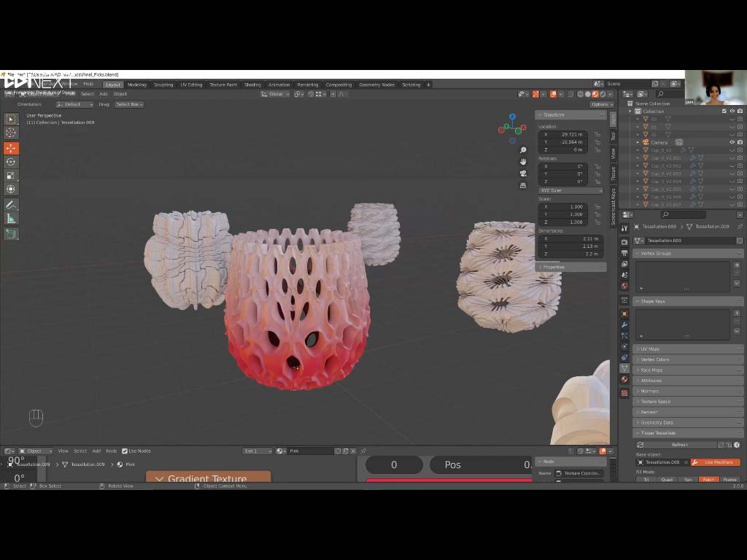Viewport: 747px width, 560px height.
Task: Open the Global transform orientation dropdown
Action: (275, 94)
